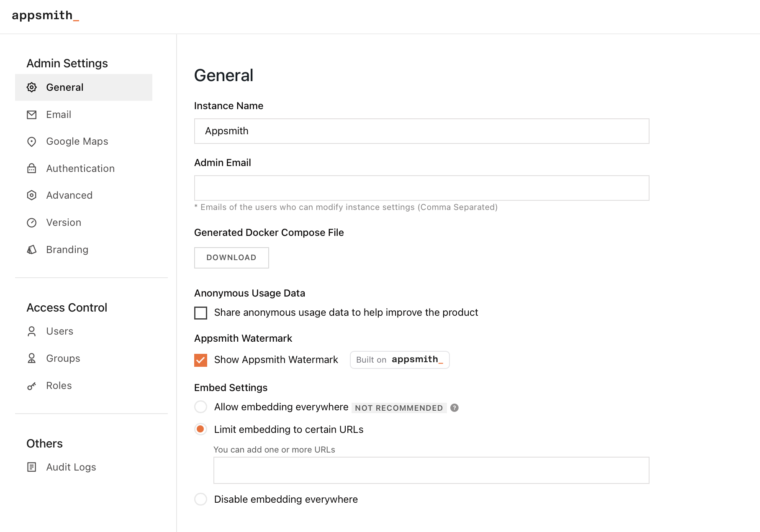Viewport: 760px width, 532px height.
Task: Click the General page title
Action: tap(223, 76)
